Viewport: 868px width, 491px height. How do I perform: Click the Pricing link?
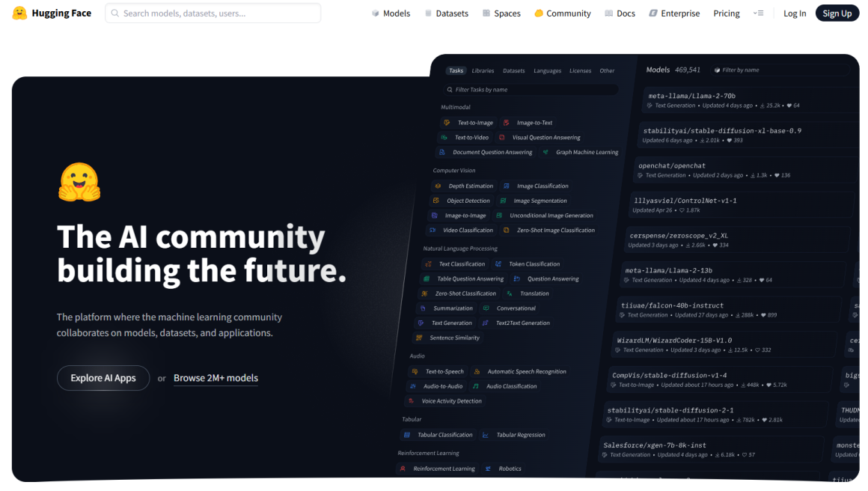click(x=726, y=13)
